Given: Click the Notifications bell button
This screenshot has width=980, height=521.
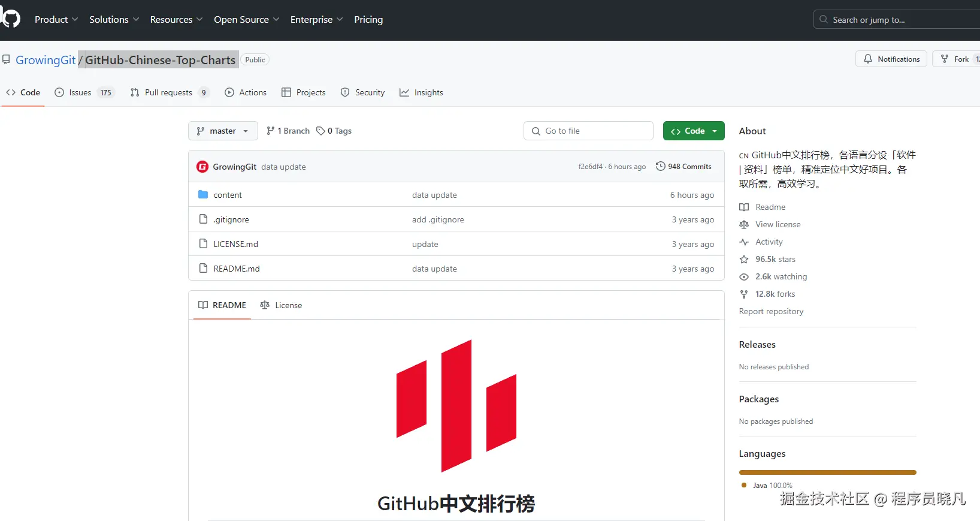Looking at the screenshot, I should [x=891, y=59].
